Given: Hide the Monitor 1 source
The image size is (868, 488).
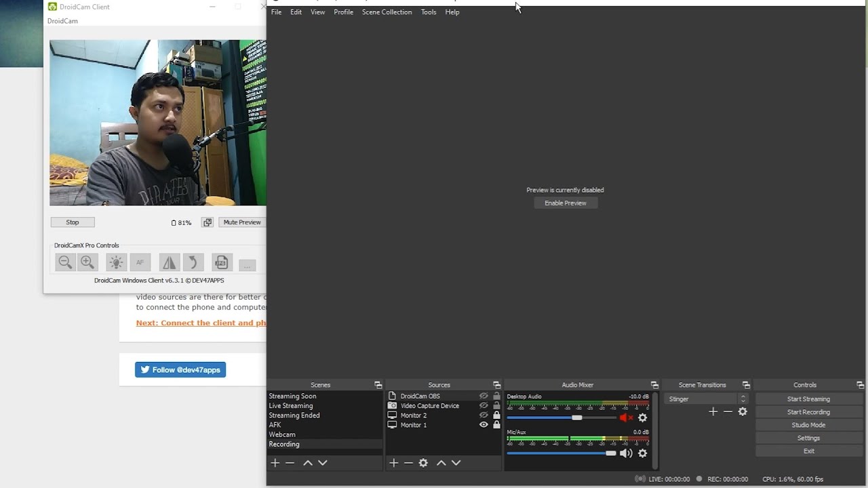Looking at the screenshot, I should pos(484,425).
